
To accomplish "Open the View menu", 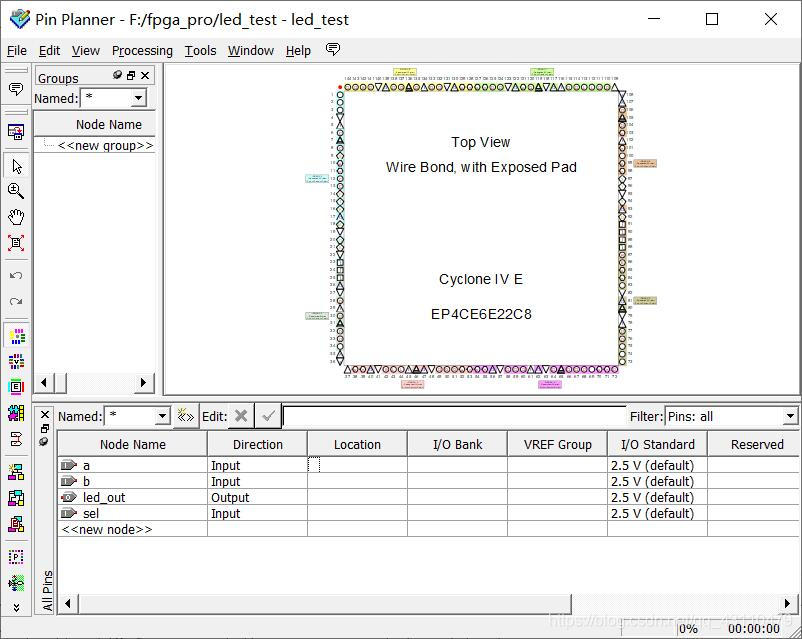I will coord(85,51).
